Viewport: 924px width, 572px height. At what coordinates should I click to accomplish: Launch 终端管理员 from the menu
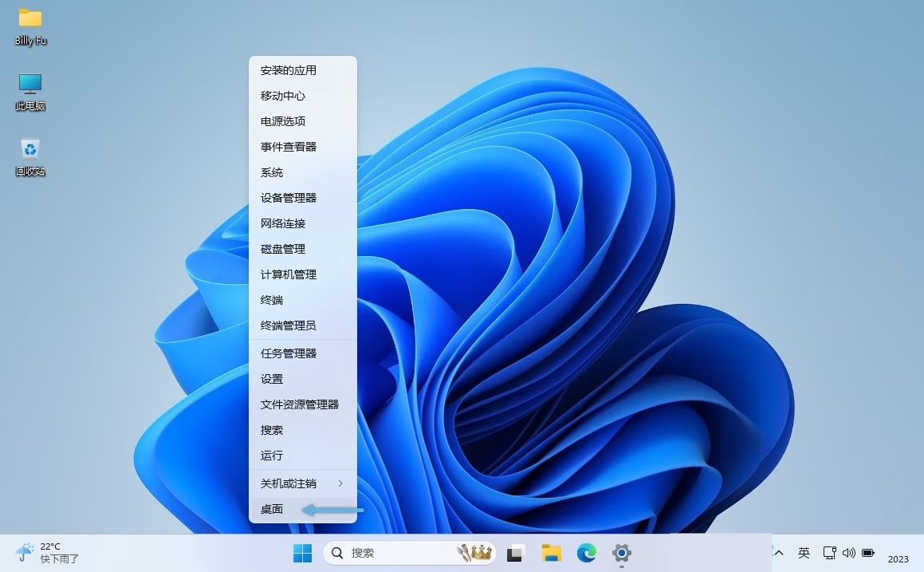click(x=303, y=325)
